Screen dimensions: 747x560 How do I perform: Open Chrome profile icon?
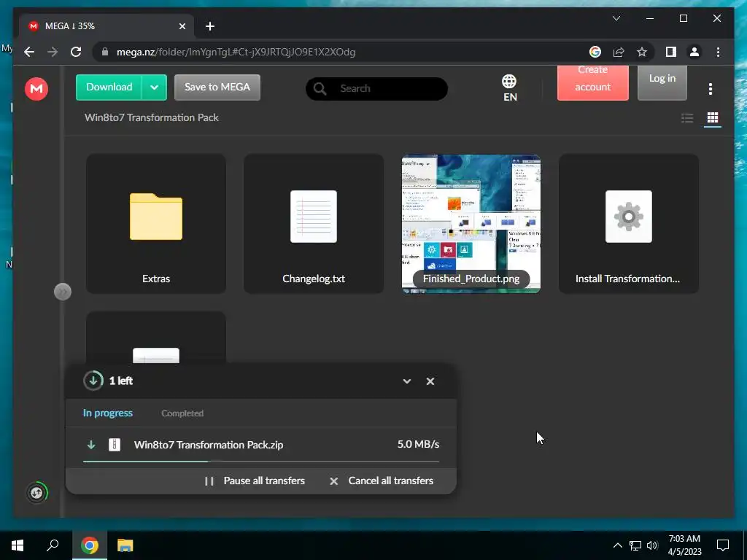click(694, 52)
